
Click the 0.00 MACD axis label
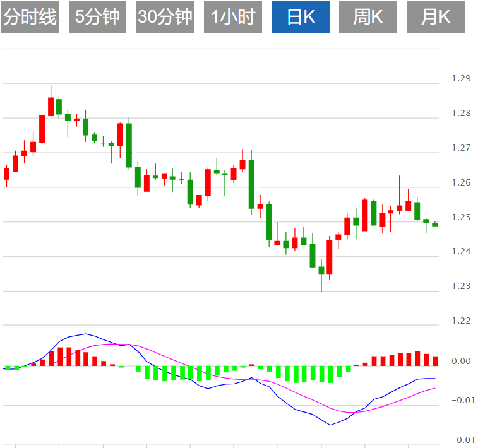(x=462, y=362)
